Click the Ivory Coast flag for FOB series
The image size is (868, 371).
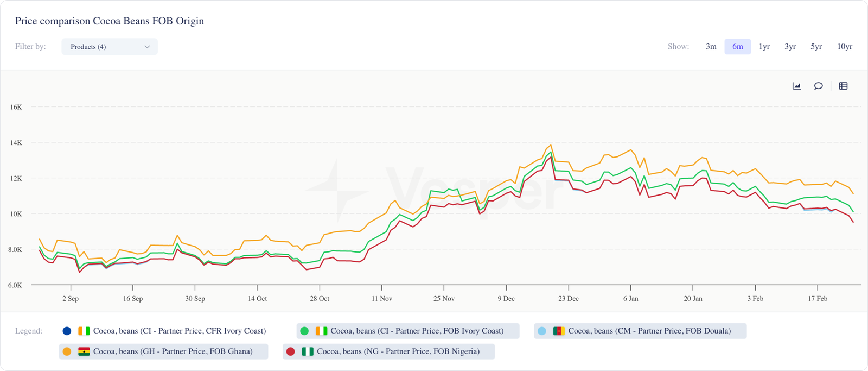click(321, 331)
